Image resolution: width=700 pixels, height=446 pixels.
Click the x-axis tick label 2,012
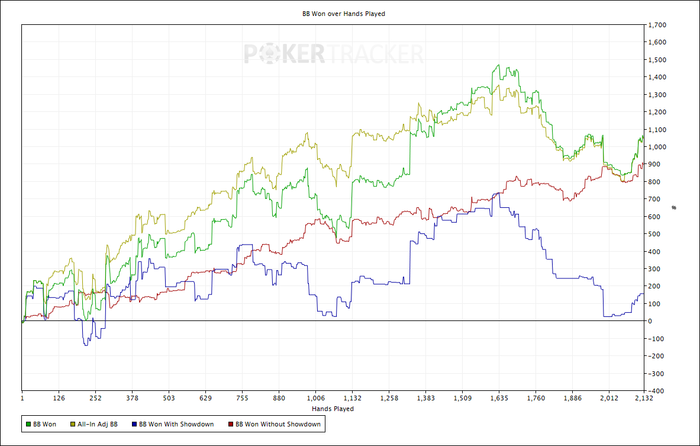609,398
